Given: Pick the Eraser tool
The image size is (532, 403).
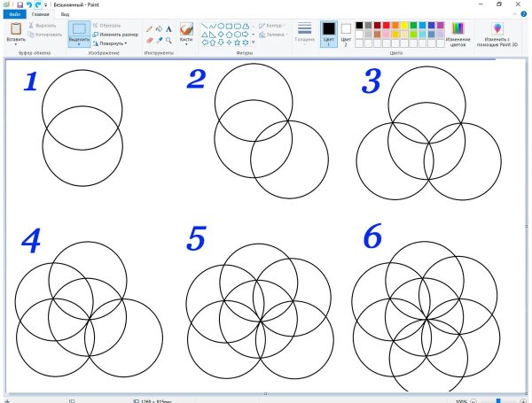Looking at the screenshot, I should click(149, 40).
